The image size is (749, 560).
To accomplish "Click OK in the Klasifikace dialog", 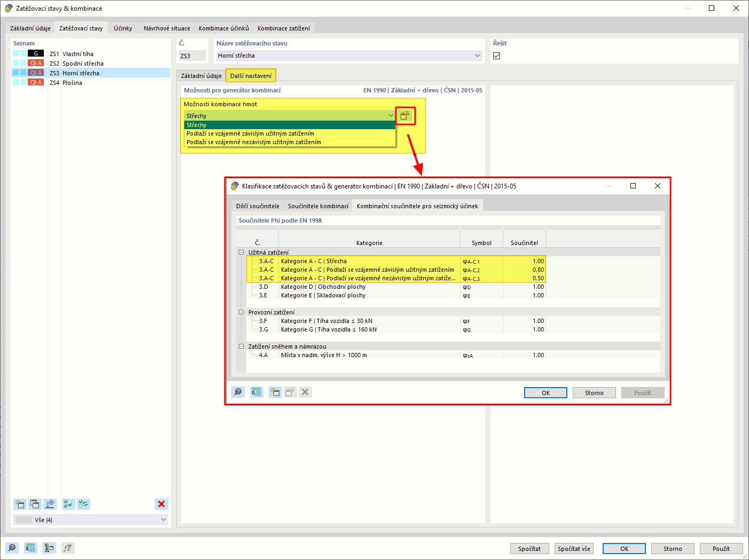I will coord(545,393).
